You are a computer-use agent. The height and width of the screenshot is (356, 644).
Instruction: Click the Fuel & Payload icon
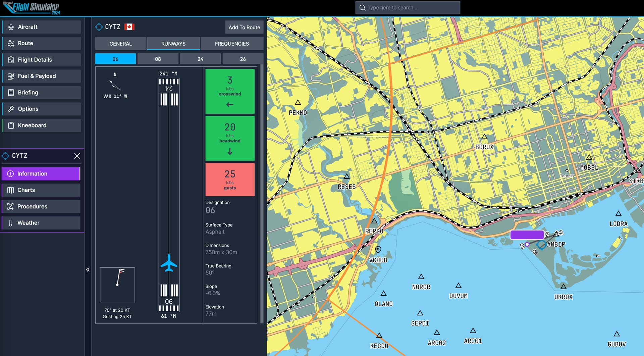11,76
